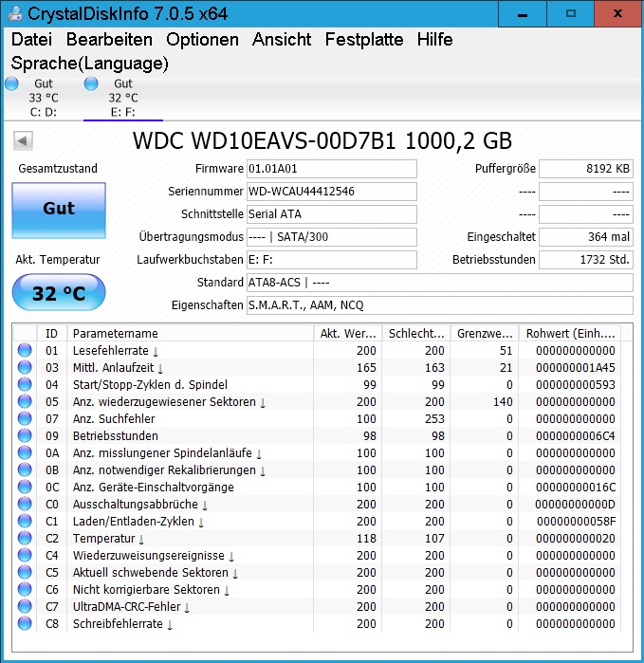Screen dimensions: 644x663
Task: Click the Firmware field 01.01A01
Action: click(x=332, y=169)
